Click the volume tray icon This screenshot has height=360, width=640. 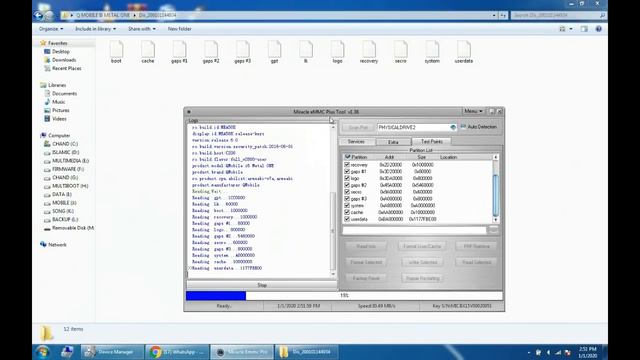pos(549,352)
